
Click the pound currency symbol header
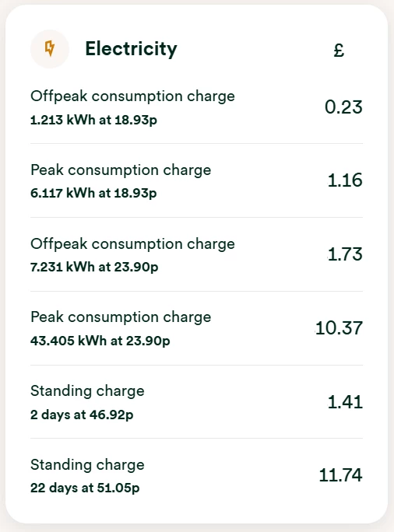pyautogui.click(x=339, y=51)
